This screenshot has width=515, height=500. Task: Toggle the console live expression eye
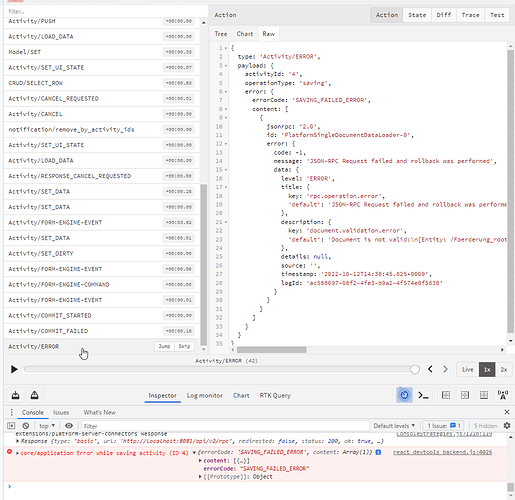point(69,426)
